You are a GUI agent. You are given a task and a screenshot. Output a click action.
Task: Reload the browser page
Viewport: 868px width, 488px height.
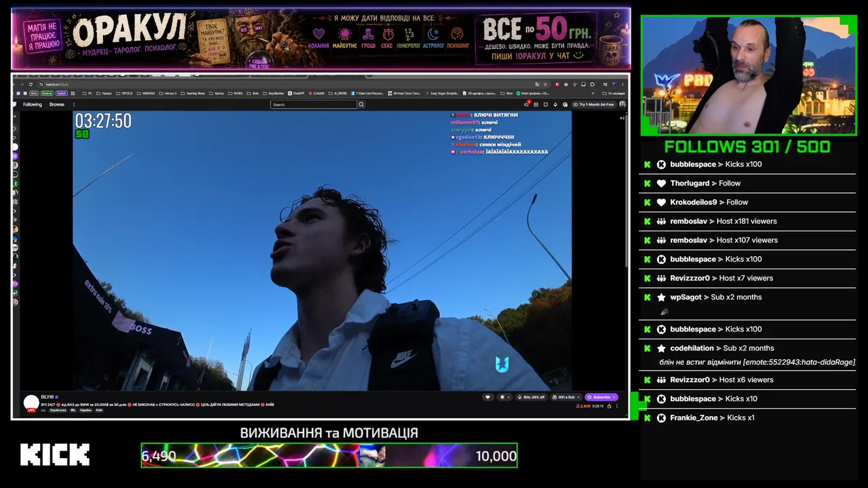coord(31,84)
